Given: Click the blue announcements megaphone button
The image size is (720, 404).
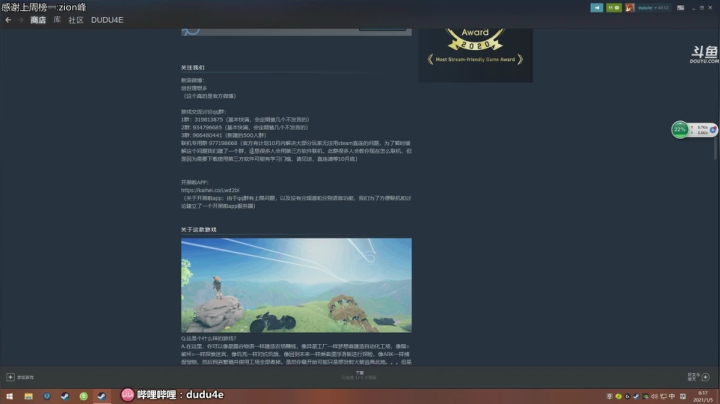Looking at the screenshot, I should (596, 8).
